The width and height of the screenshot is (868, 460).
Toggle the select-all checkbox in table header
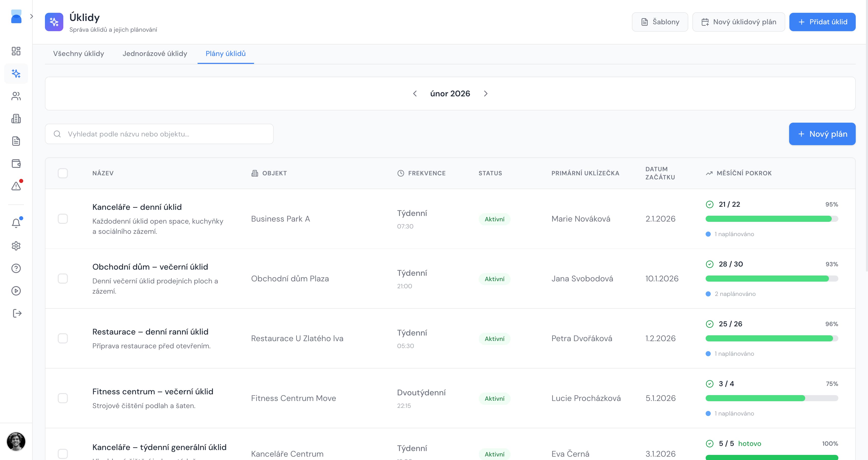point(63,173)
